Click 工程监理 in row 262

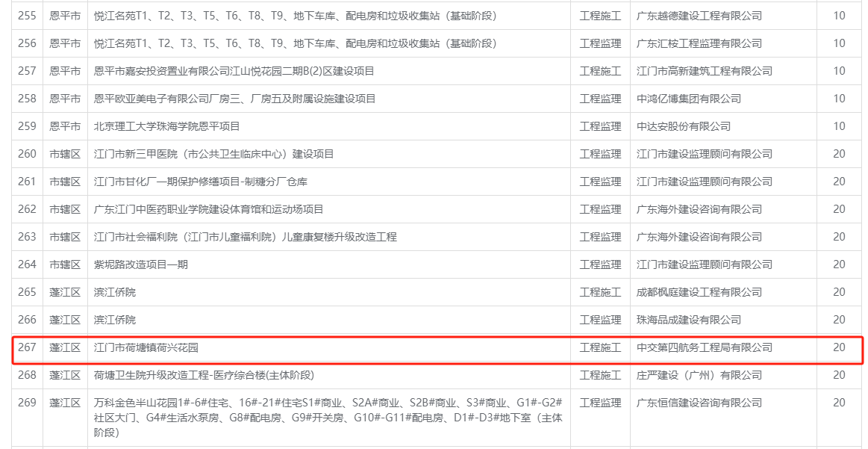pos(600,209)
